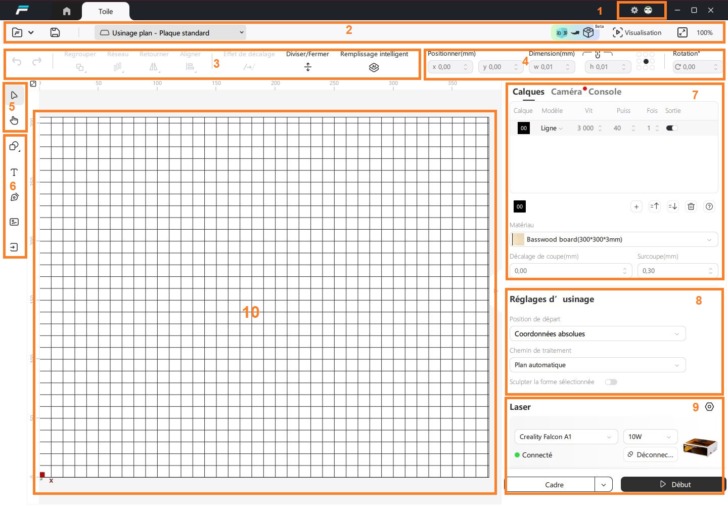
Task: Select the pen path tool
Action: point(14,197)
